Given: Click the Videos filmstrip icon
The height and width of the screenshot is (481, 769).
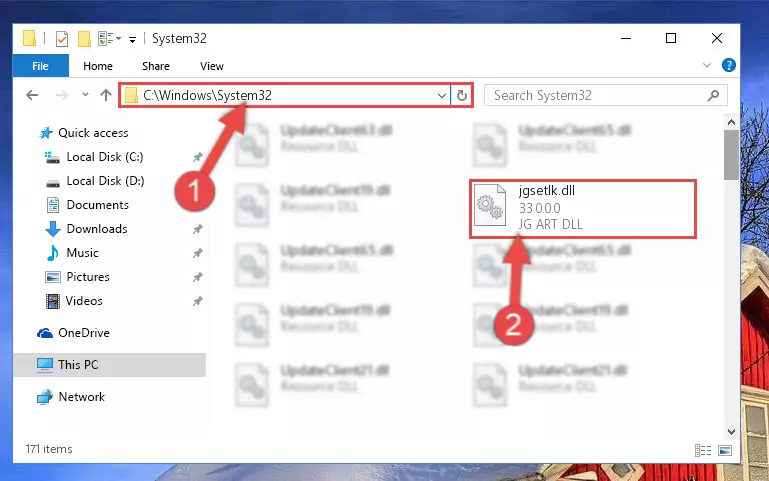Looking at the screenshot, I should coord(52,301).
